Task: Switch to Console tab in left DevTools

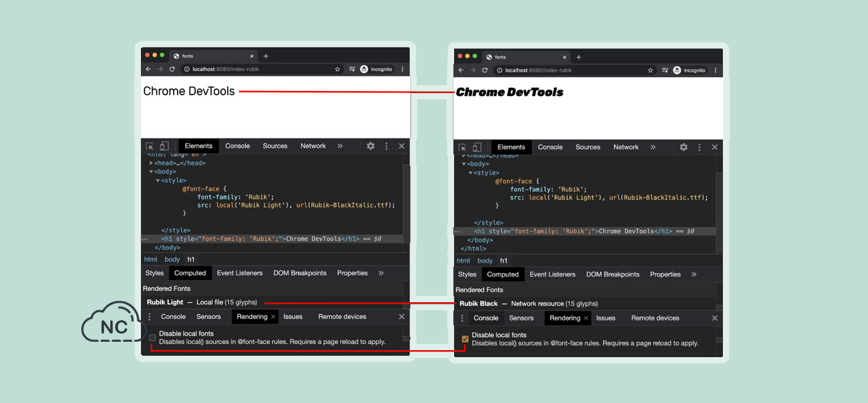Action: click(237, 146)
